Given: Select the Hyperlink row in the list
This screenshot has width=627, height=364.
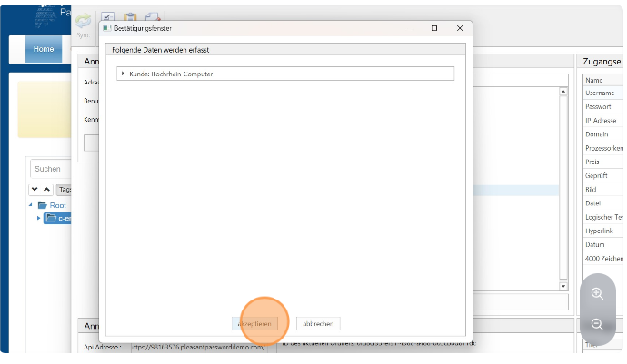Looking at the screenshot, I should (x=600, y=231).
